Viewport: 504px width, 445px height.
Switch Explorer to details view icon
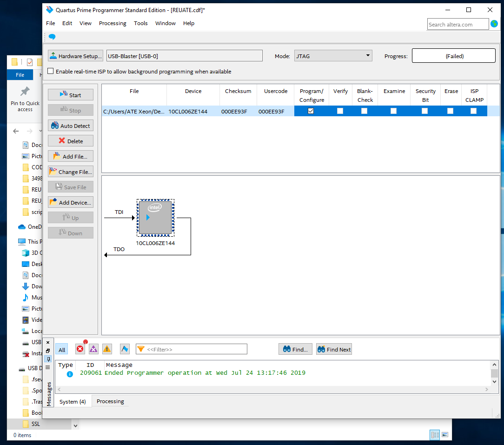click(x=435, y=435)
